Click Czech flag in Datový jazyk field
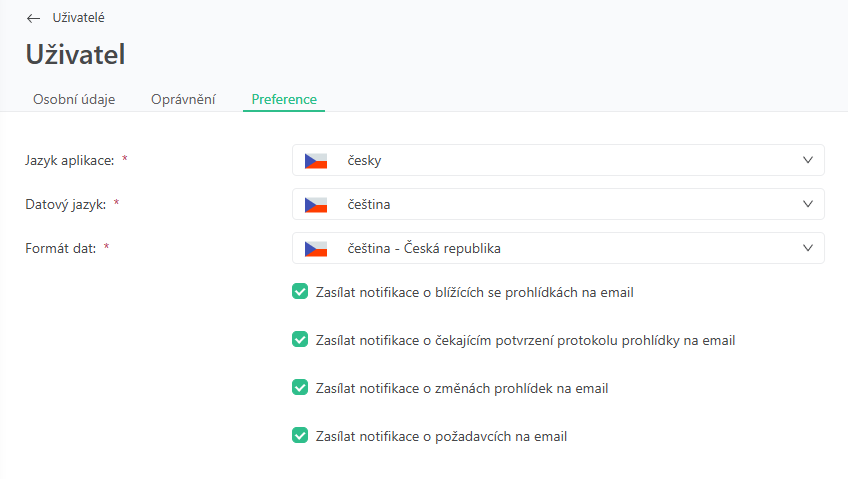The image size is (848, 479). coord(317,204)
